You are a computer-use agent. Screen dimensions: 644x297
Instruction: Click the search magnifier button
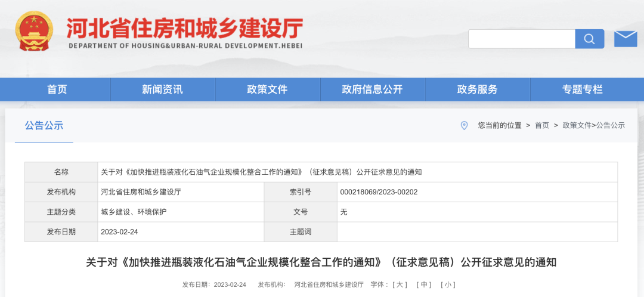pos(589,39)
